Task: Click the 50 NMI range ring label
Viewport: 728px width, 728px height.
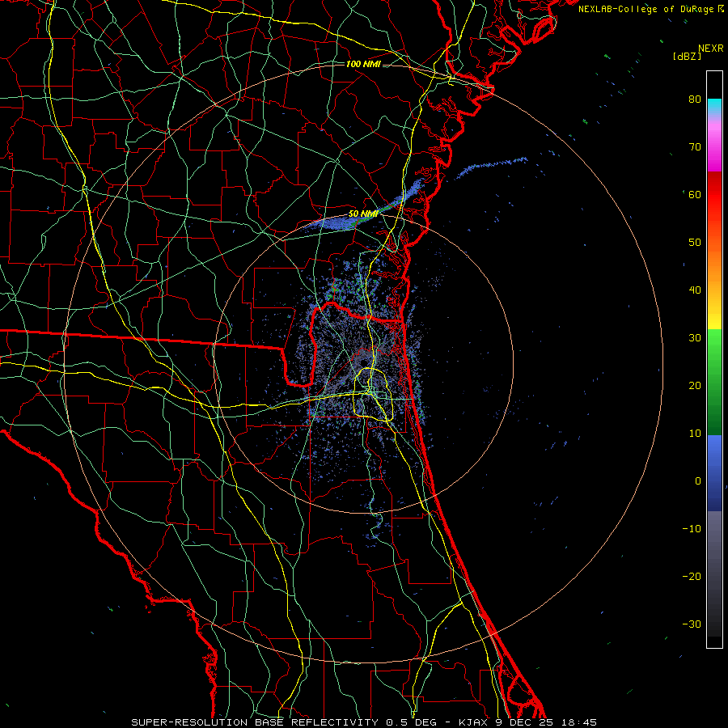Action: [362, 214]
